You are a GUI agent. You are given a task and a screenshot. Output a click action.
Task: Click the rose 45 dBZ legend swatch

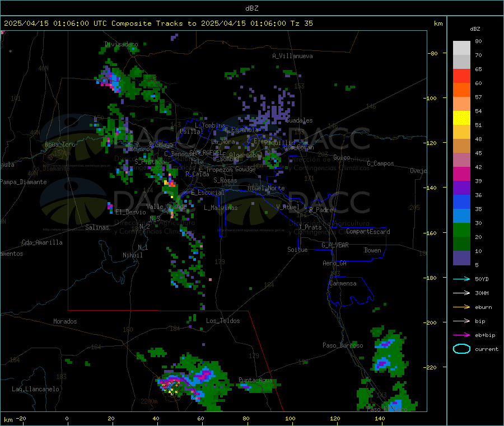click(461, 160)
